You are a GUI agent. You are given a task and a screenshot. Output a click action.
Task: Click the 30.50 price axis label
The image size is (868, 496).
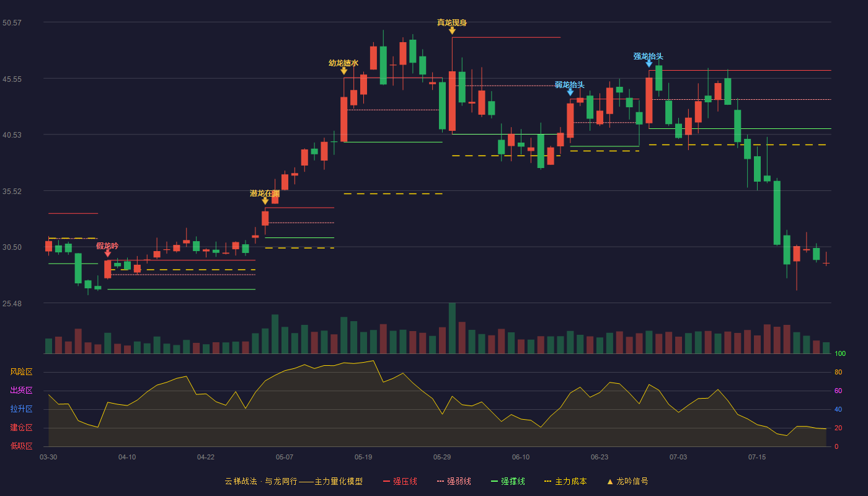click(12, 247)
